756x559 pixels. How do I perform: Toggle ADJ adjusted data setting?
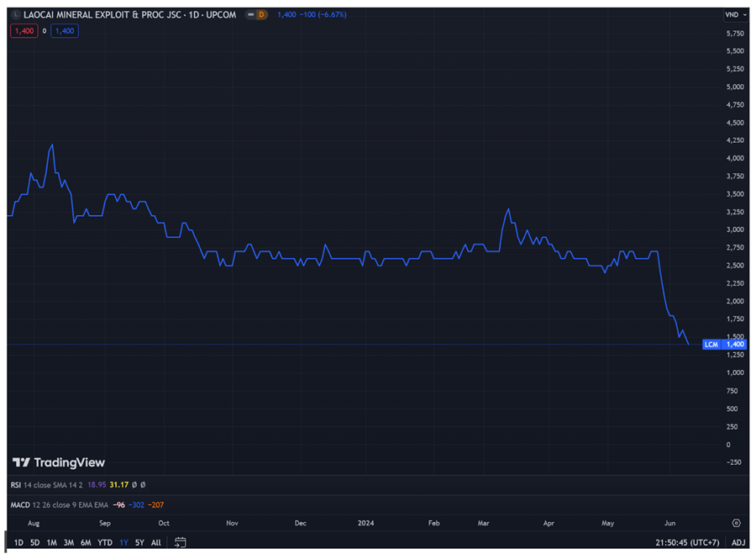(738, 543)
